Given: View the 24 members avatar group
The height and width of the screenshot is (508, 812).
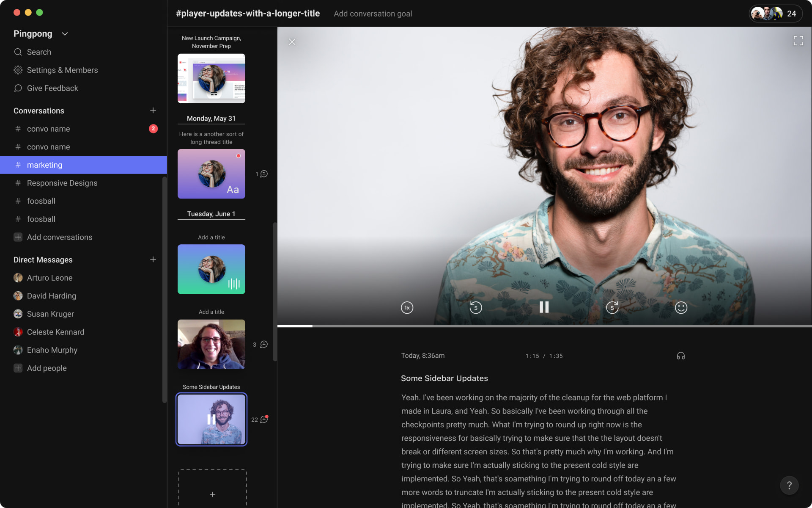Looking at the screenshot, I should click(x=775, y=14).
